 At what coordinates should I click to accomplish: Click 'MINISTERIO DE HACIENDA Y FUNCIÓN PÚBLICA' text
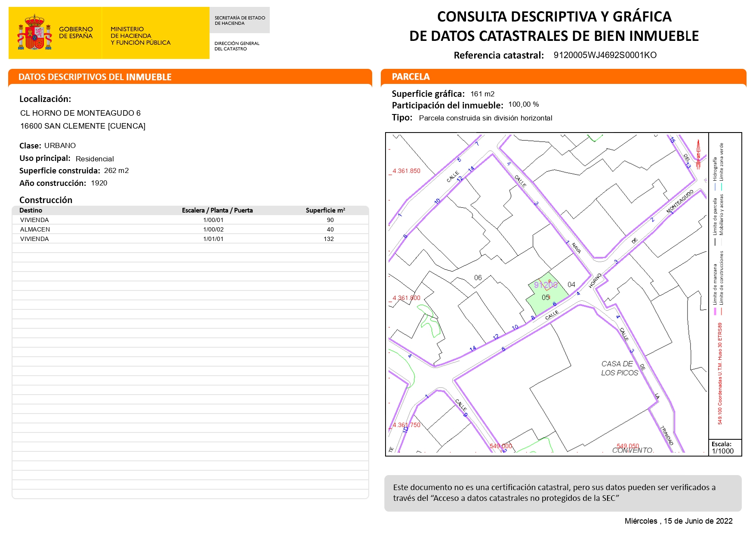[140, 36]
